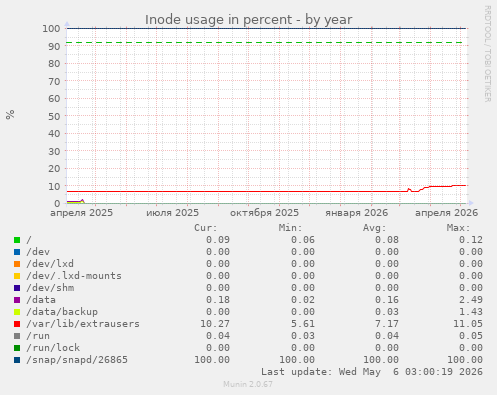Click the red swatch for /var/lib/extrausers

(x=17, y=324)
